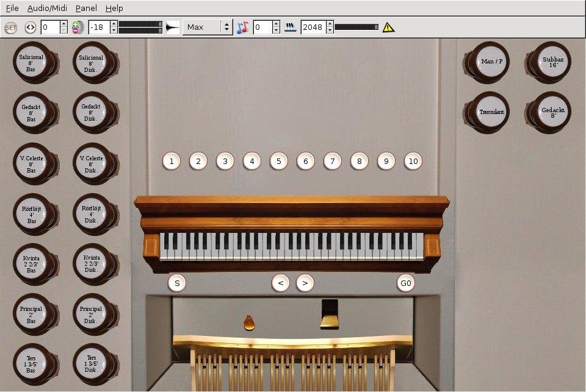The width and height of the screenshot is (586, 392).
Task: Click the yellow warning panic icon
Action: click(388, 27)
